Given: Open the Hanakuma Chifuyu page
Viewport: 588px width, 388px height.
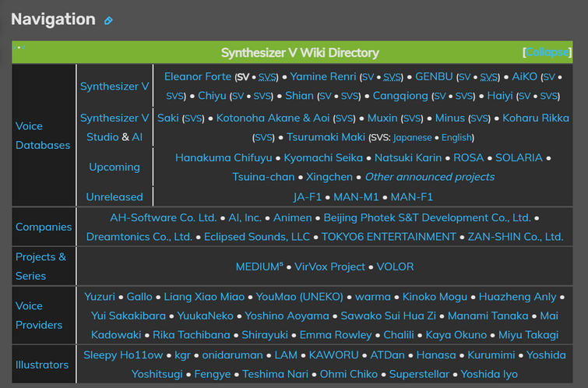Looking at the screenshot, I should click(x=224, y=157).
